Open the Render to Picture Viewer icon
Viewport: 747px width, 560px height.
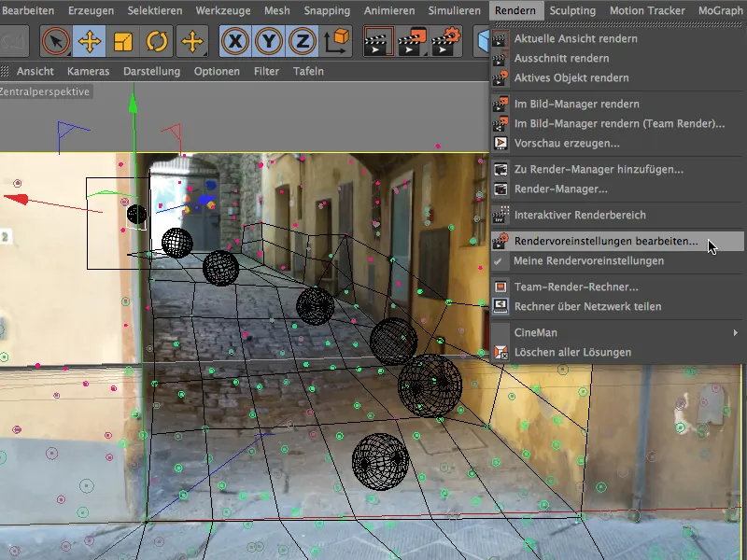click(x=413, y=42)
